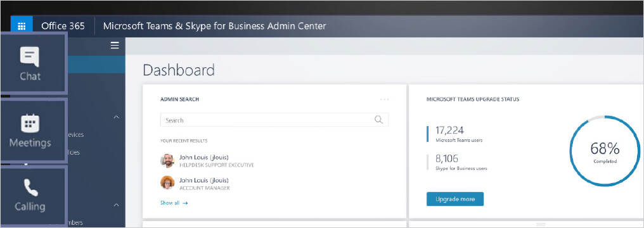The width and height of the screenshot is (644, 228).
Task: Toggle the sidebar hamburger menu
Action: click(x=115, y=46)
